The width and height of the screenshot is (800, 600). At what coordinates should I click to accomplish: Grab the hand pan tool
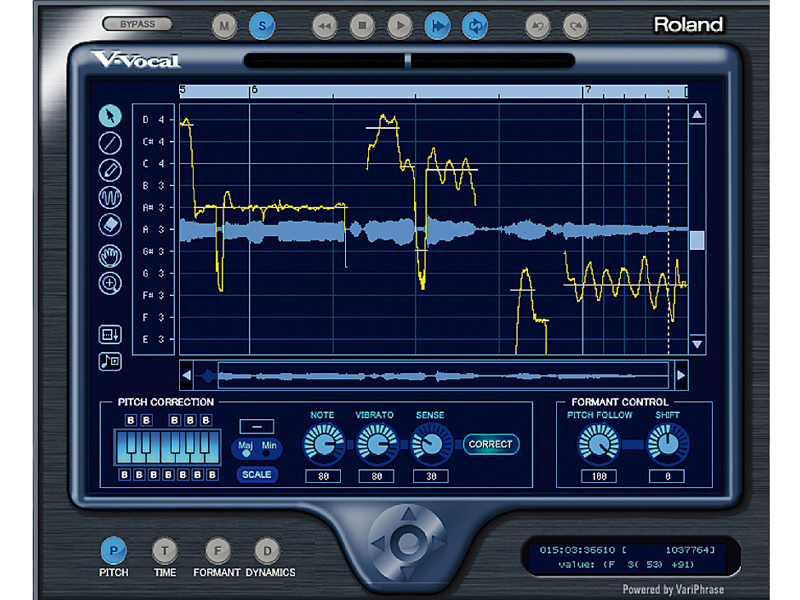click(111, 256)
